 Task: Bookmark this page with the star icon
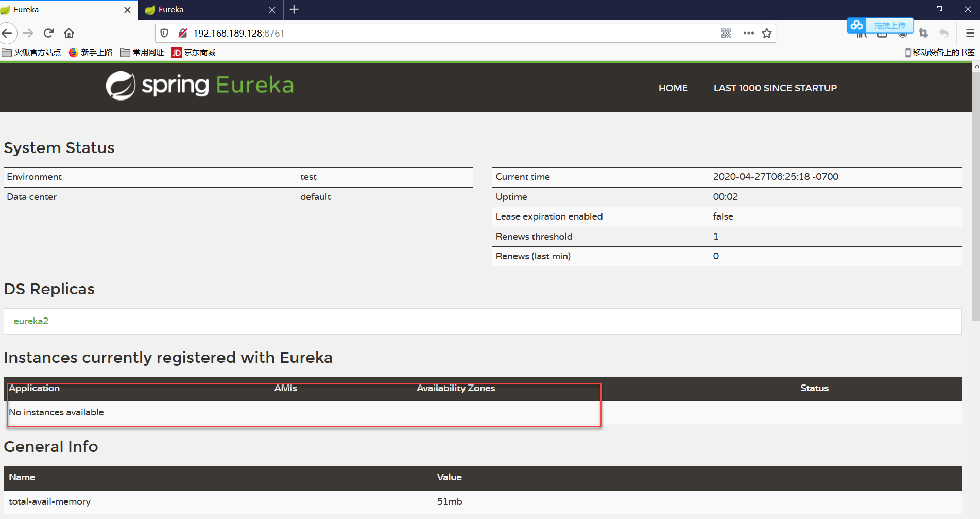coord(767,33)
